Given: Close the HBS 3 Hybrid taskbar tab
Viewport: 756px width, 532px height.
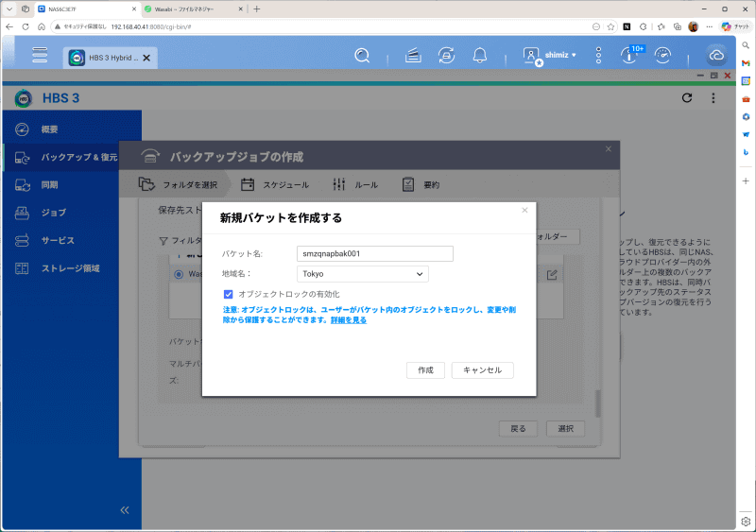Looking at the screenshot, I should coord(146,58).
